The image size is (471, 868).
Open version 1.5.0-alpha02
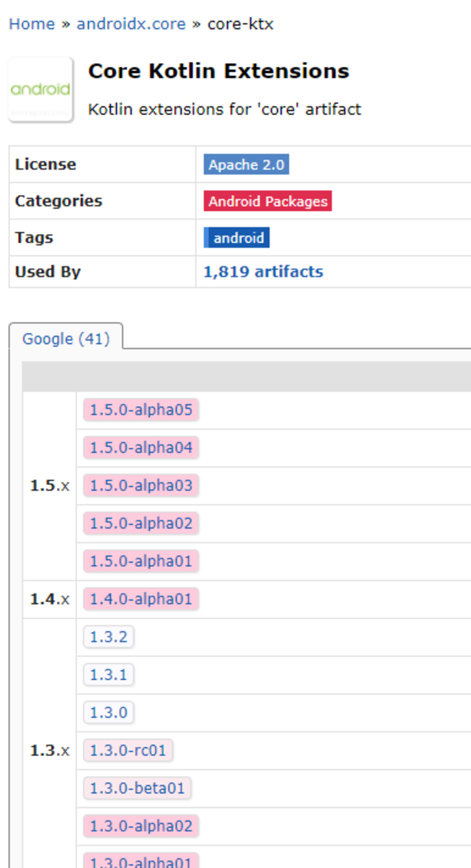pyautogui.click(x=141, y=523)
